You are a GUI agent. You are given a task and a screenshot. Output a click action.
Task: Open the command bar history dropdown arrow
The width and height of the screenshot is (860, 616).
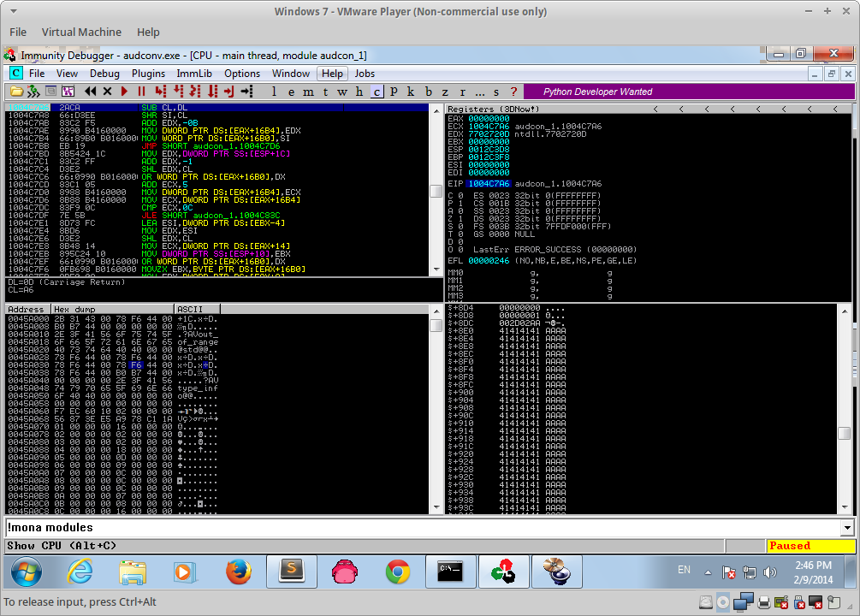click(847, 528)
